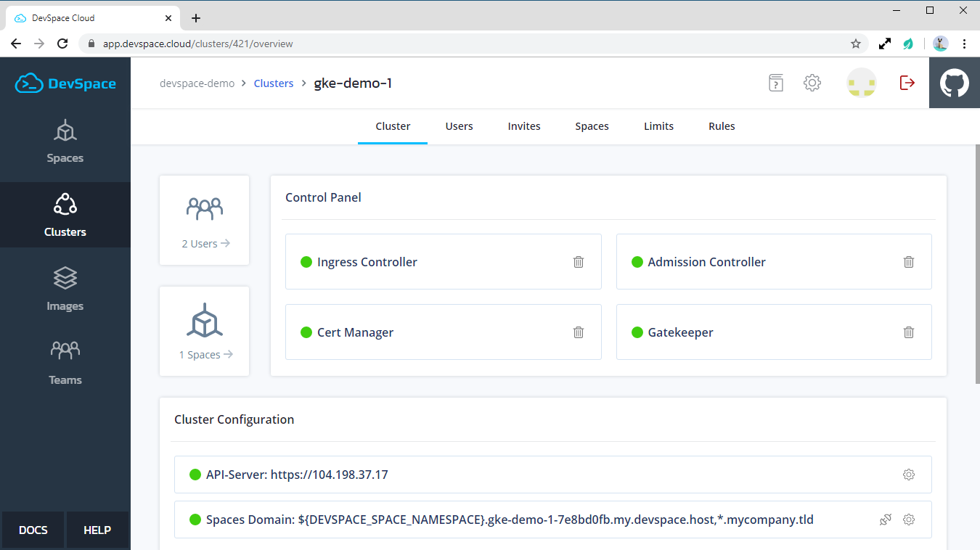Open a new browser tab

[195, 18]
